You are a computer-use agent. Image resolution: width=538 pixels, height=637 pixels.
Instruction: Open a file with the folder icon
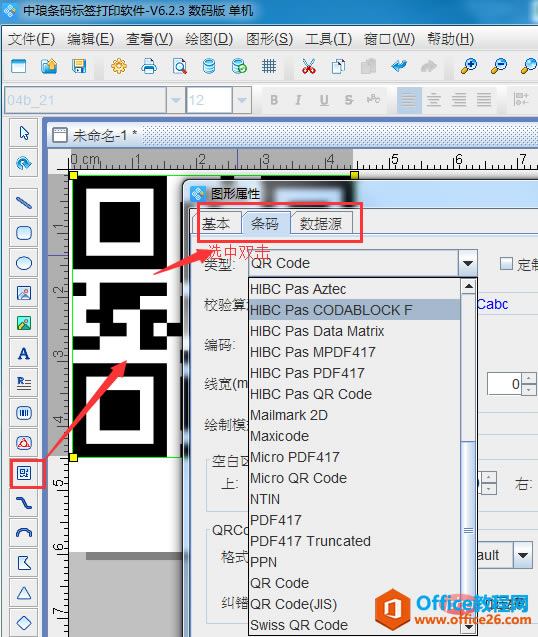(x=49, y=66)
